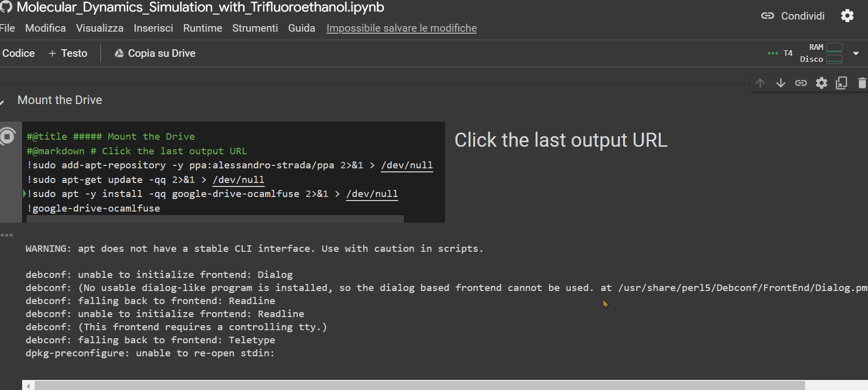Open the Visualizza menu
The height and width of the screenshot is (390, 868).
[100, 28]
